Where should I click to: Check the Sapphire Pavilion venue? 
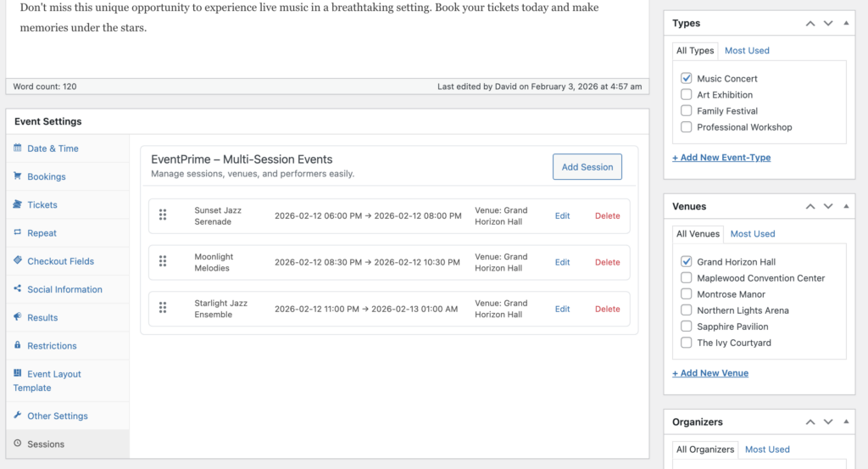pyautogui.click(x=687, y=327)
